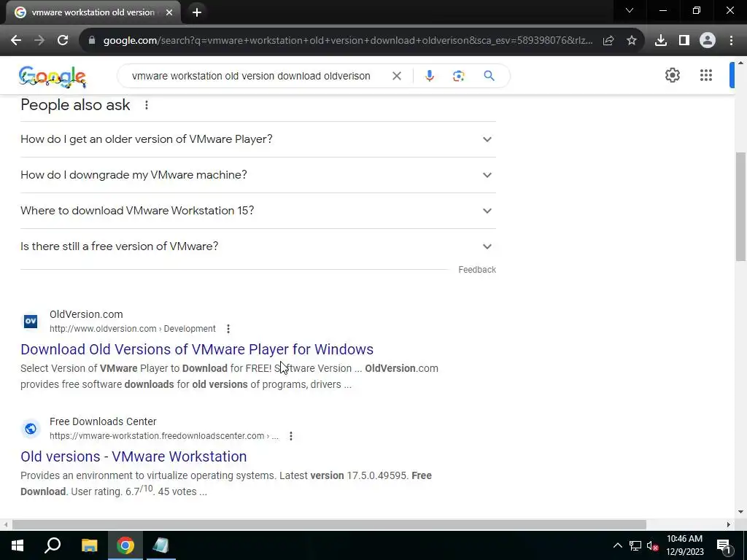Open muted volume tray icon

pyautogui.click(x=653, y=545)
